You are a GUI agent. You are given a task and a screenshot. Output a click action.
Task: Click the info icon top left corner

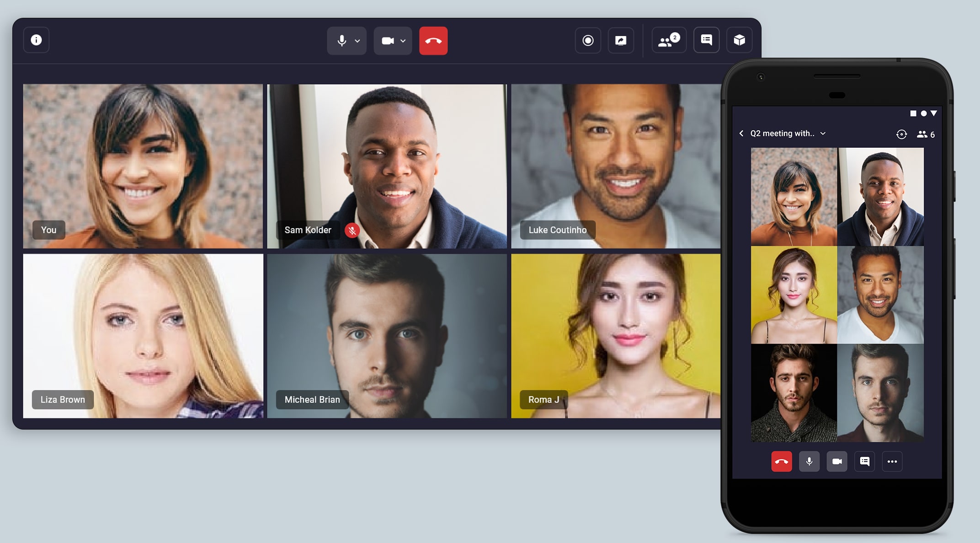pos(36,40)
